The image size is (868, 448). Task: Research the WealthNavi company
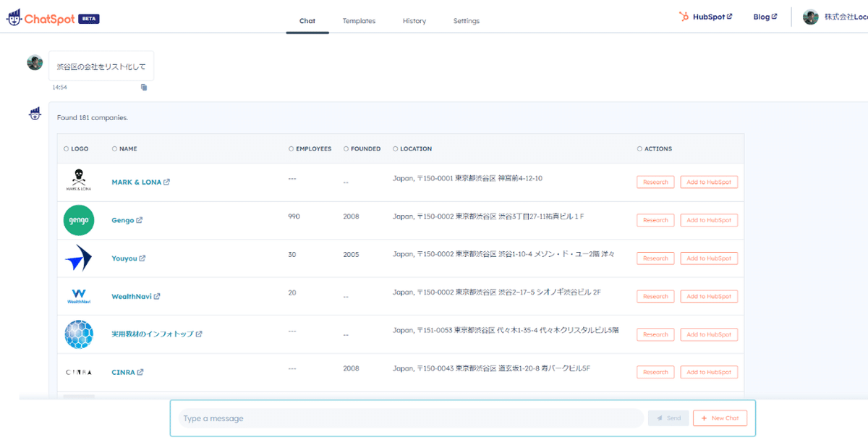(655, 296)
